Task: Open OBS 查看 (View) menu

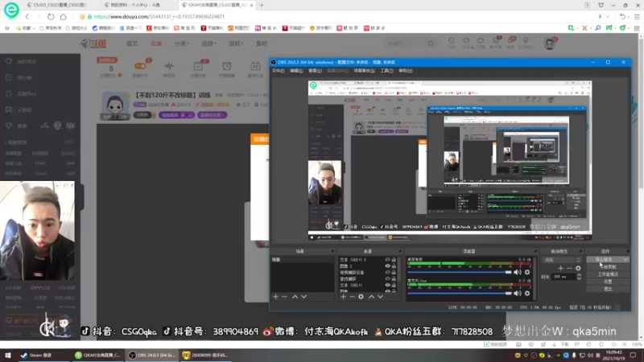Action: (x=315, y=71)
